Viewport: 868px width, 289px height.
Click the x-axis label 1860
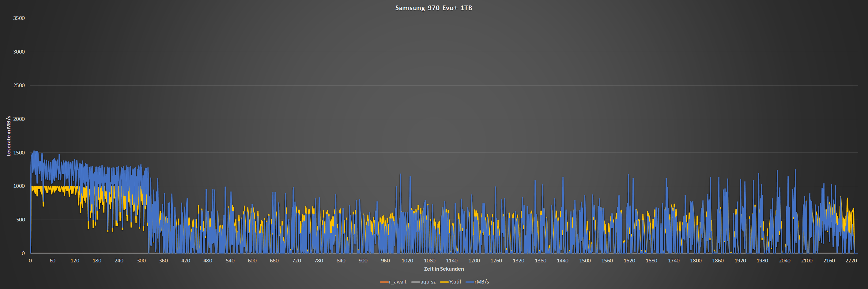(718, 261)
